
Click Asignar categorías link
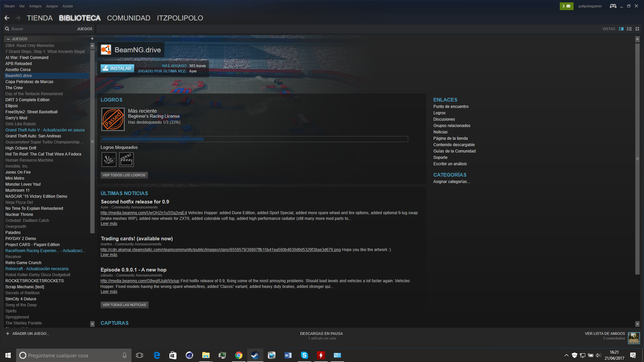[x=452, y=182]
